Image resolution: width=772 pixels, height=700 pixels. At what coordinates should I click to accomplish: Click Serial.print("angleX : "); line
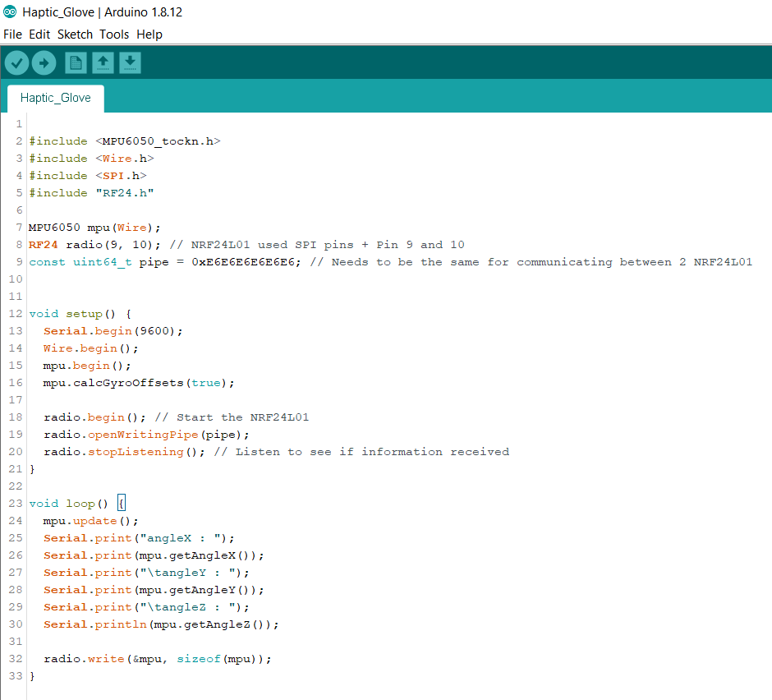(139, 538)
